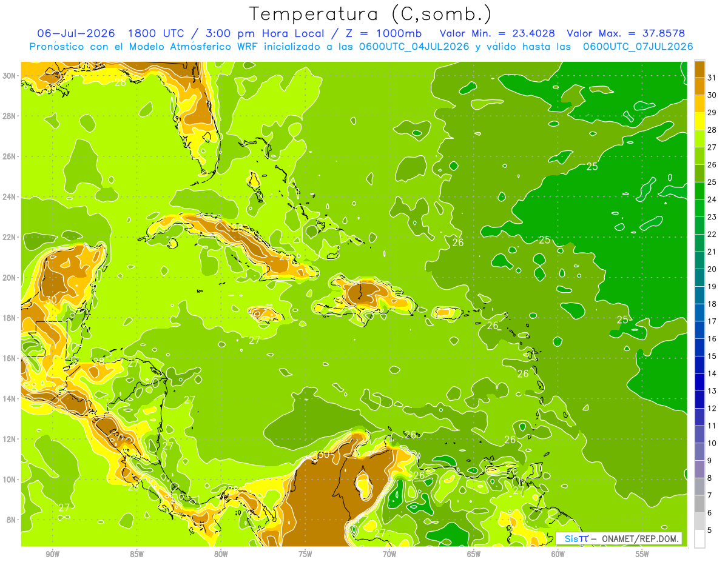The height and width of the screenshot is (562, 728).
Task: Pick the purple legend swatch between 9 and 10
Action: [699, 452]
